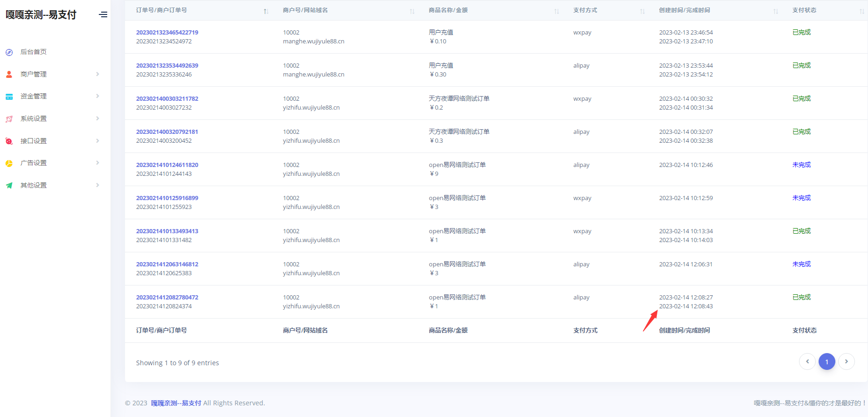The width and height of the screenshot is (868, 417).
Task: Open the 后台首页 menu item
Action: (x=34, y=52)
